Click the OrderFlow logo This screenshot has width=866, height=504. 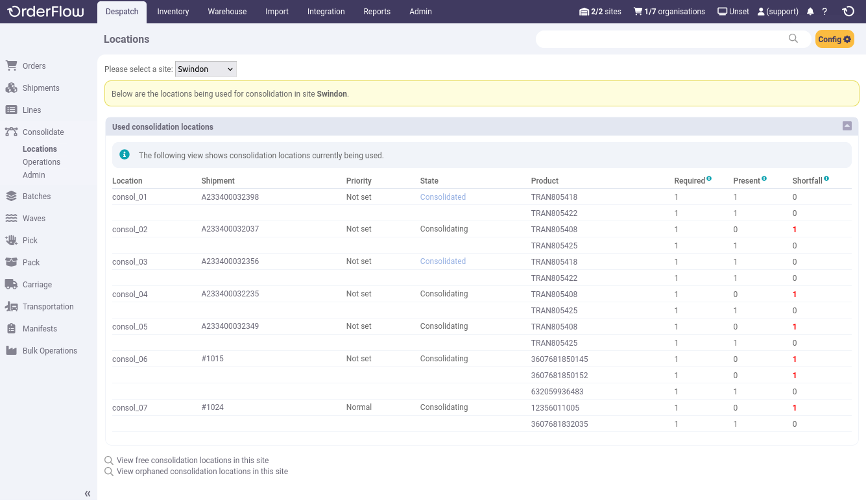pos(45,12)
